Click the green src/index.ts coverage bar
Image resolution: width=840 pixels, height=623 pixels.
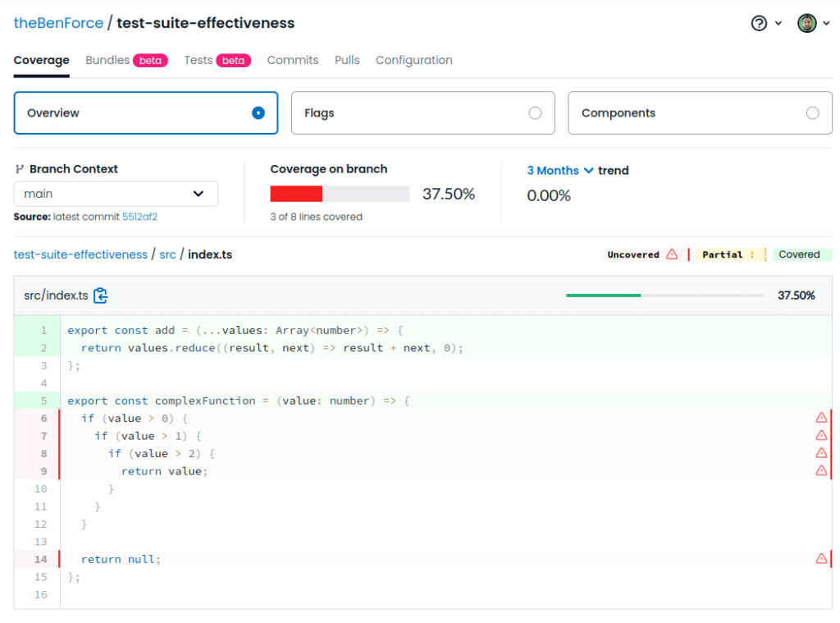click(603, 295)
